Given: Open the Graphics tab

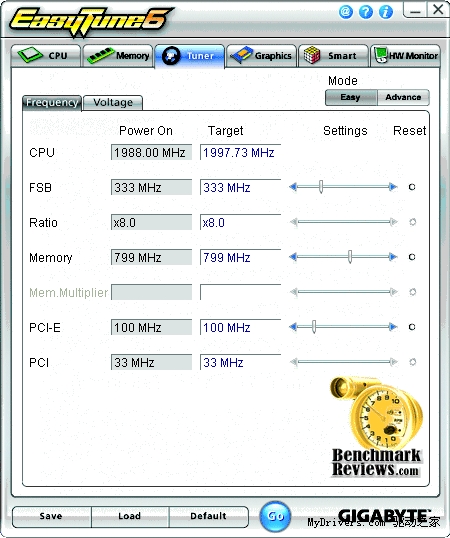Looking at the screenshot, I should click(261, 56).
